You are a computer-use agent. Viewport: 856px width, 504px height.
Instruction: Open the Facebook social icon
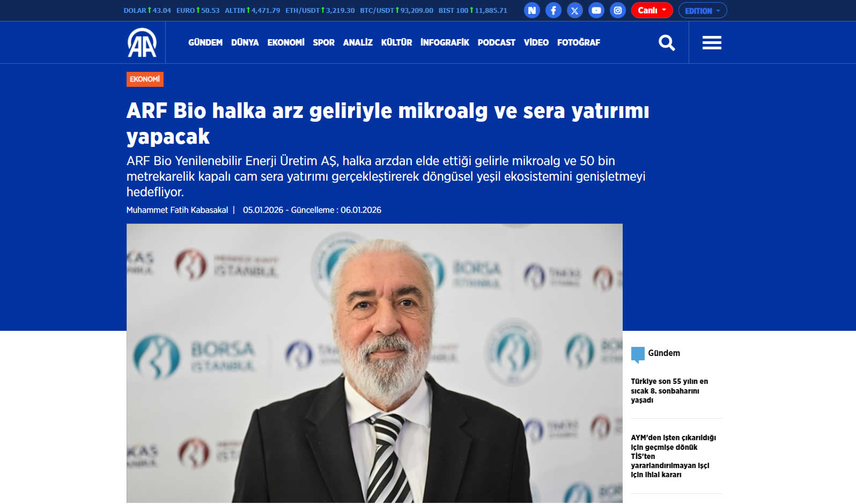tap(554, 10)
